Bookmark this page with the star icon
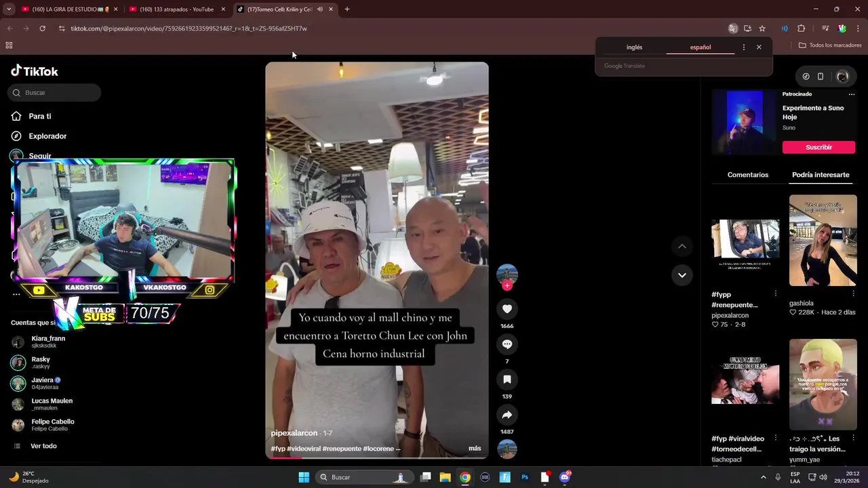 click(762, 28)
